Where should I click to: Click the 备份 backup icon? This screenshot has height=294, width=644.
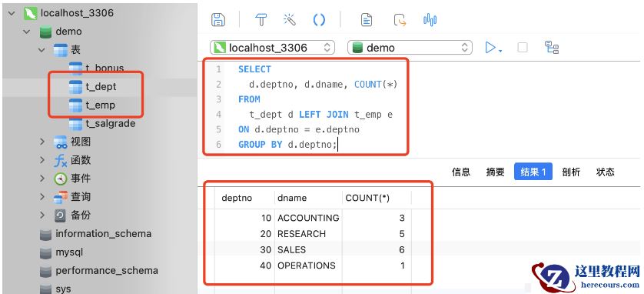(61, 215)
